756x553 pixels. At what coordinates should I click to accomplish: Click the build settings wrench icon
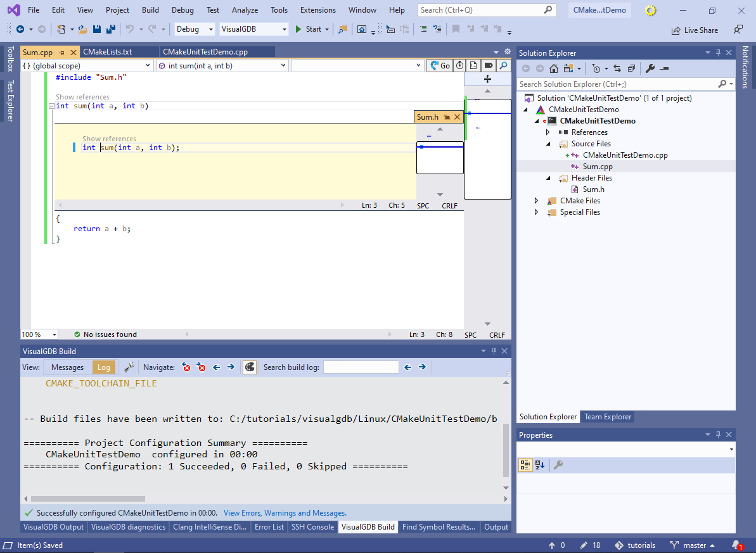[129, 367]
